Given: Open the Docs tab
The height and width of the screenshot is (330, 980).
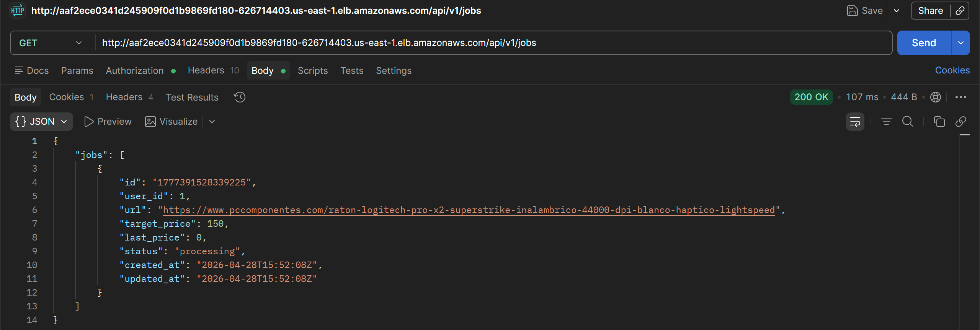Looking at the screenshot, I should [32, 70].
